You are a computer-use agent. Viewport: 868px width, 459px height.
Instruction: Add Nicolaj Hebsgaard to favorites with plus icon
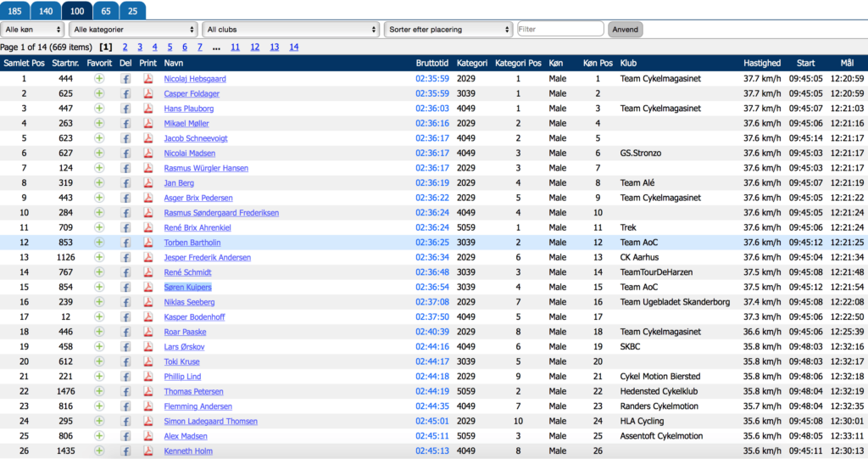(99, 79)
